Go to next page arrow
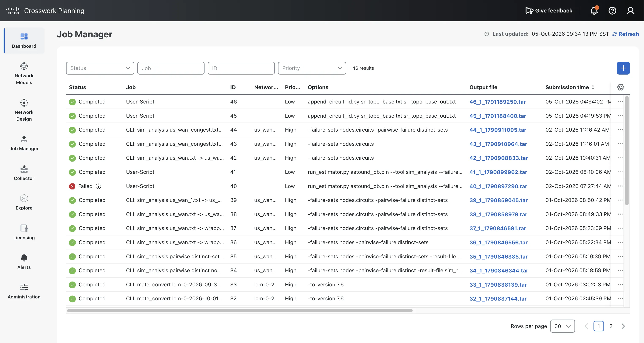Viewport: 644px width, 343px height. click(623, 326)
